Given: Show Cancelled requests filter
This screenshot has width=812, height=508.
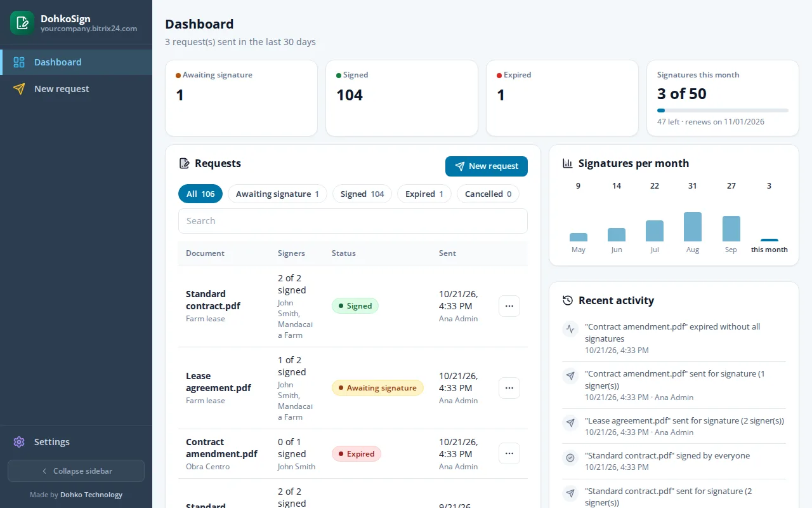Looking at the screenshot, I should click(x=488, y=194).
